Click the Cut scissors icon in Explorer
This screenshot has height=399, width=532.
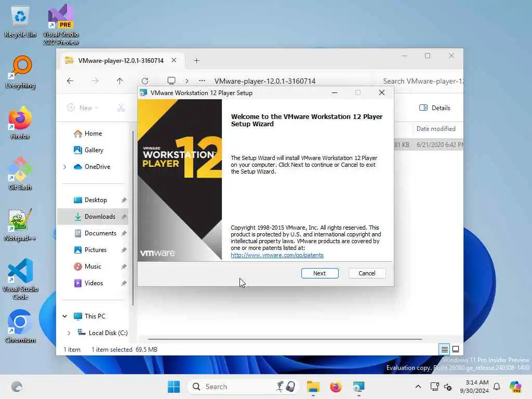[x=121, y=108]
